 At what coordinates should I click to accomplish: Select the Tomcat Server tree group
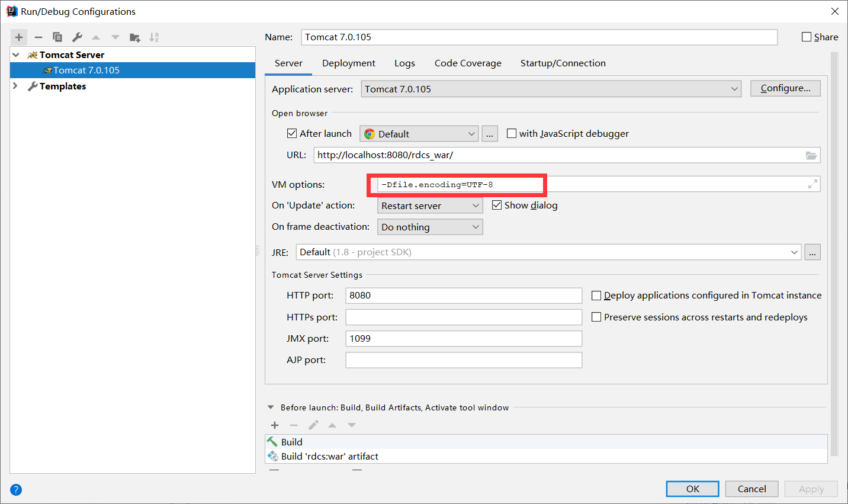point(133,54)
